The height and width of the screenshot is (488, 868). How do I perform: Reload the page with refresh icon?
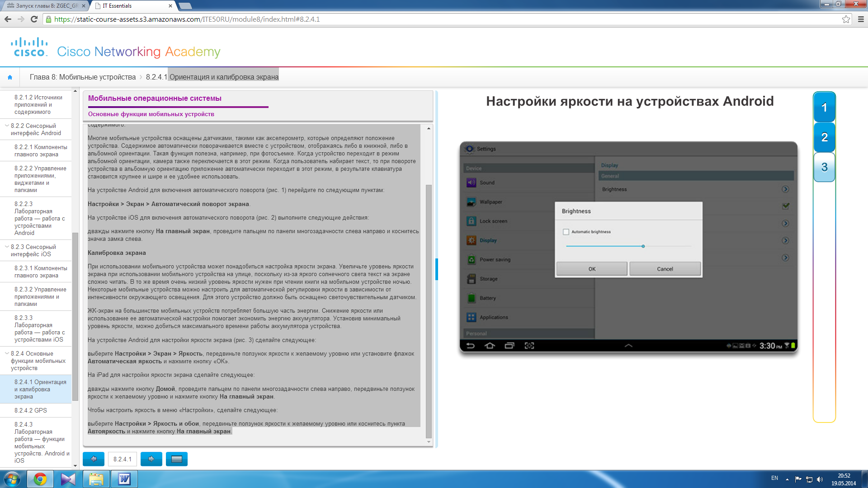(34, 19)
